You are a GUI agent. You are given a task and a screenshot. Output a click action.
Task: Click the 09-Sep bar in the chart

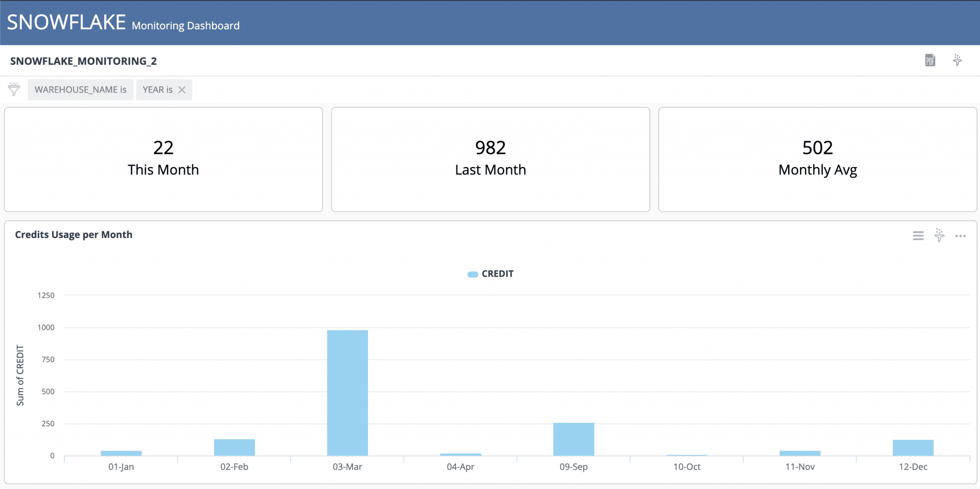tap(573, 438)
